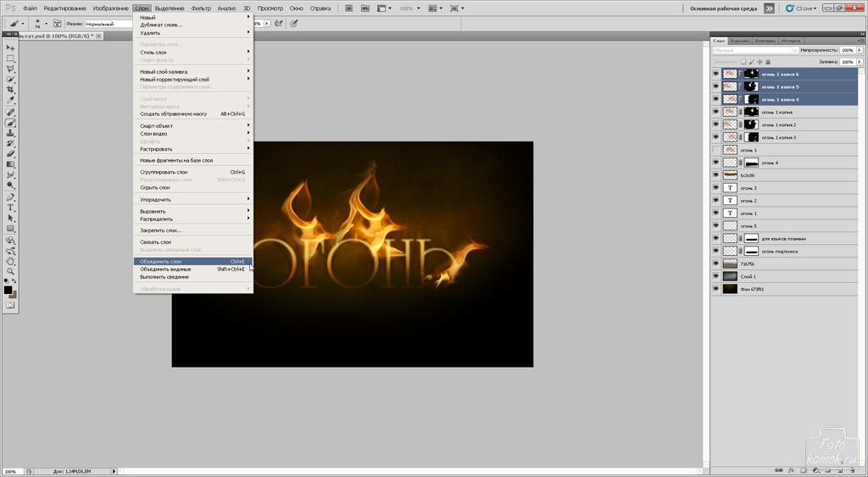Image resolution: width=868 pixels, height=477 pixels.
Task: Hide layer 'огонь 1 копия 5'
Action: [715, 87]
